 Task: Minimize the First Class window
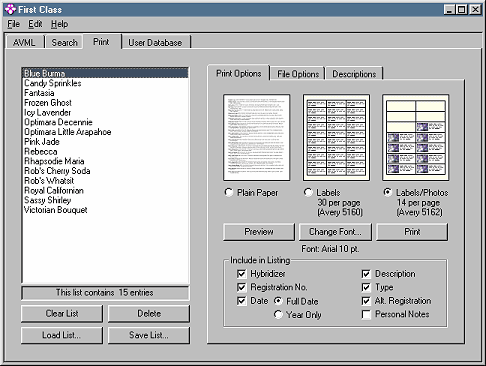tap(449, 10)
